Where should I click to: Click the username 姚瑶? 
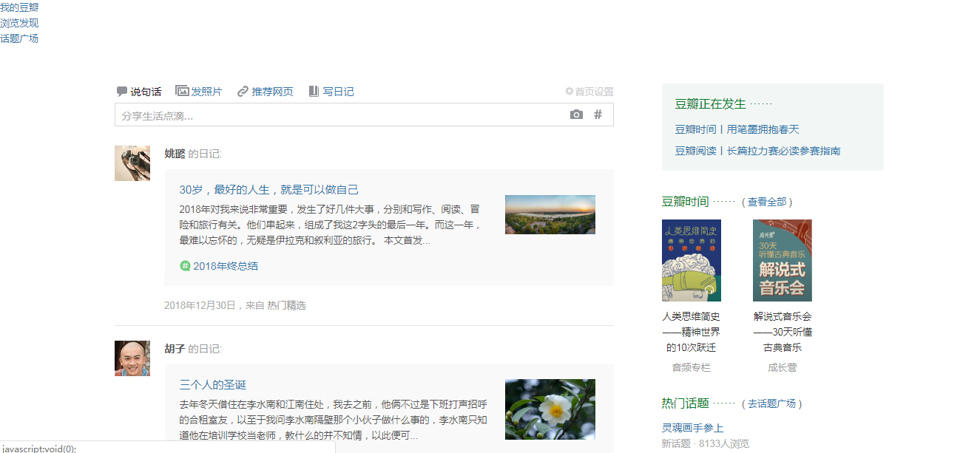pyautogui.click(x=175, y=154)
